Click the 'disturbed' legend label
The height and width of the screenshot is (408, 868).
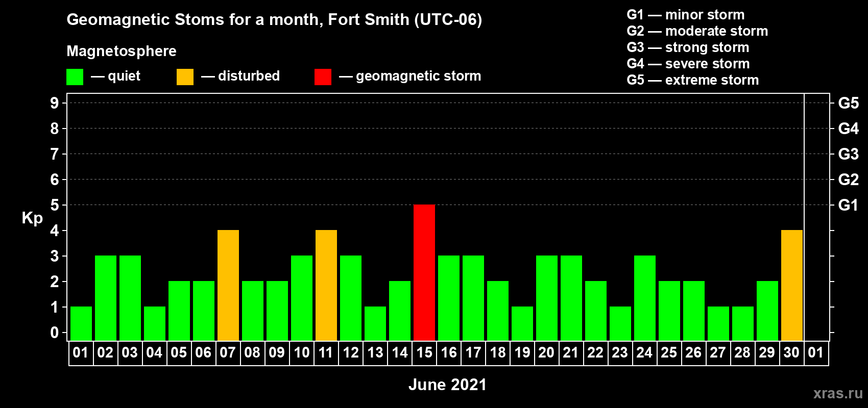click(249, 76)
